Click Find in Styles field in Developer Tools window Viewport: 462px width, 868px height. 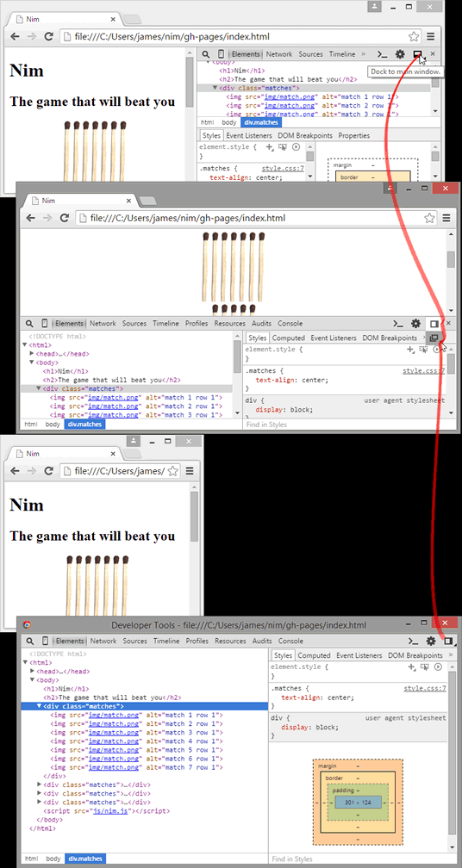point(362,859)
